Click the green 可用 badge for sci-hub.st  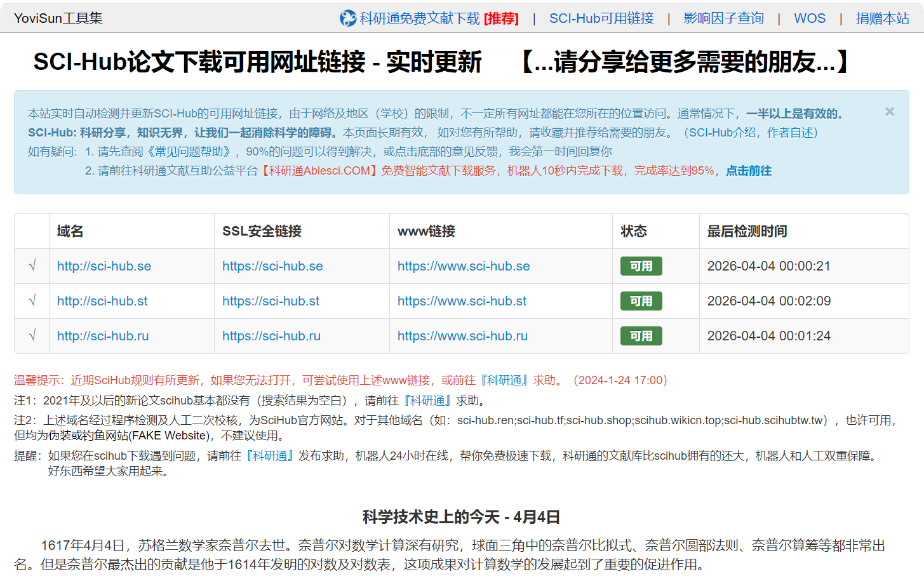click(640, 301)
